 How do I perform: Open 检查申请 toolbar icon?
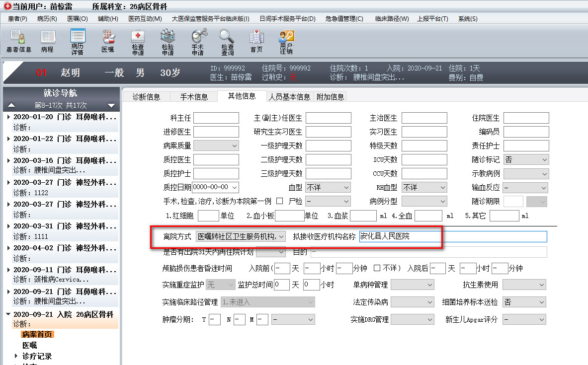138,41
